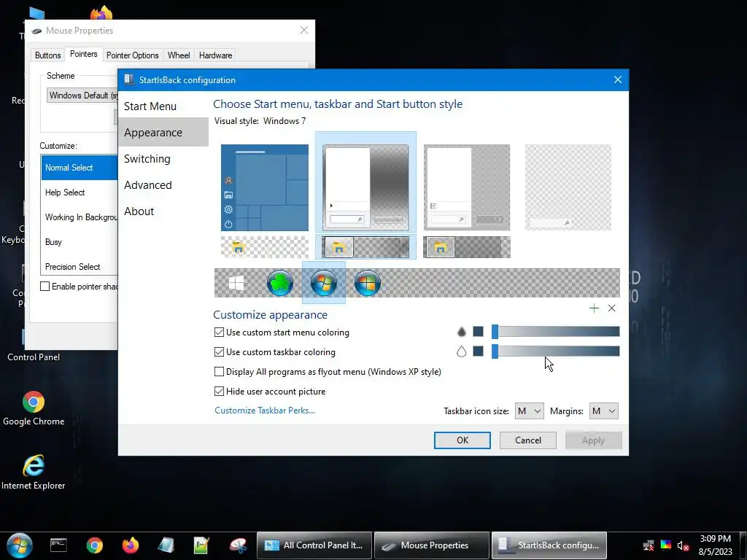This screenshot has width=747, height=560.
Task: Switch to Mouse Properties taskbar button
Action: pyautogui.click(x=432, y=545)
